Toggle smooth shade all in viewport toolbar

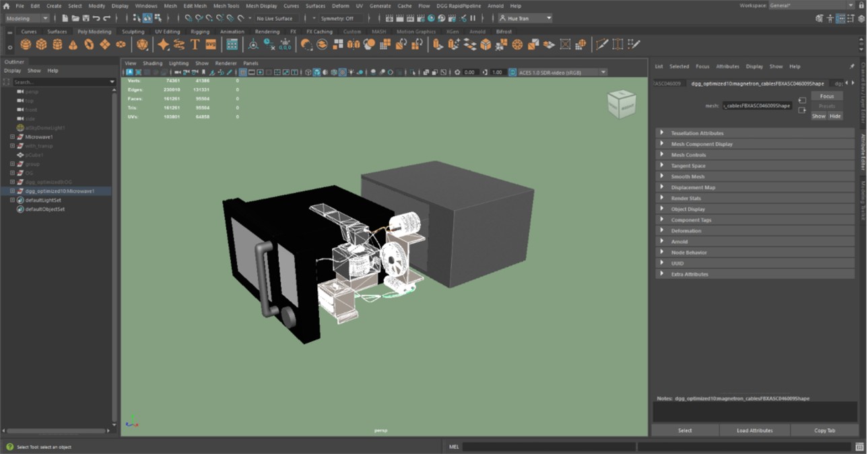point(317,72)
